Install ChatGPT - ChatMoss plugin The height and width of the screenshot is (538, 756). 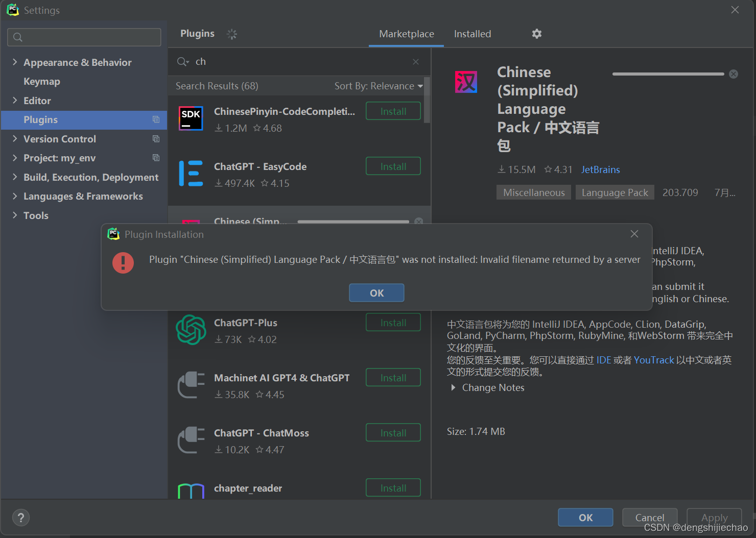coord(393,433)
